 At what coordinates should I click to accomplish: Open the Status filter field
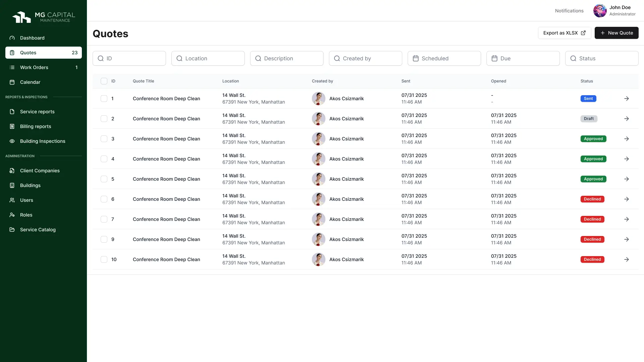pyautogui.click(x=601, y=58)
